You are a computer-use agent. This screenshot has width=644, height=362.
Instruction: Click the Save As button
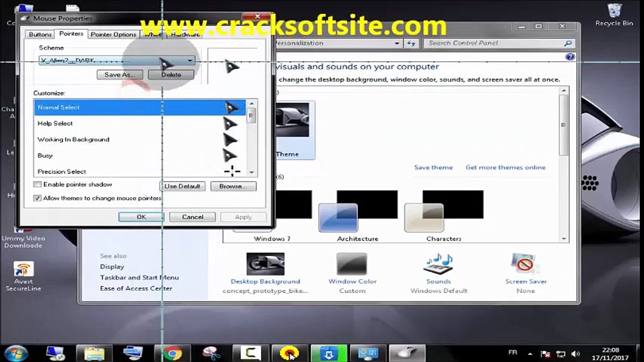coord(120,74)
